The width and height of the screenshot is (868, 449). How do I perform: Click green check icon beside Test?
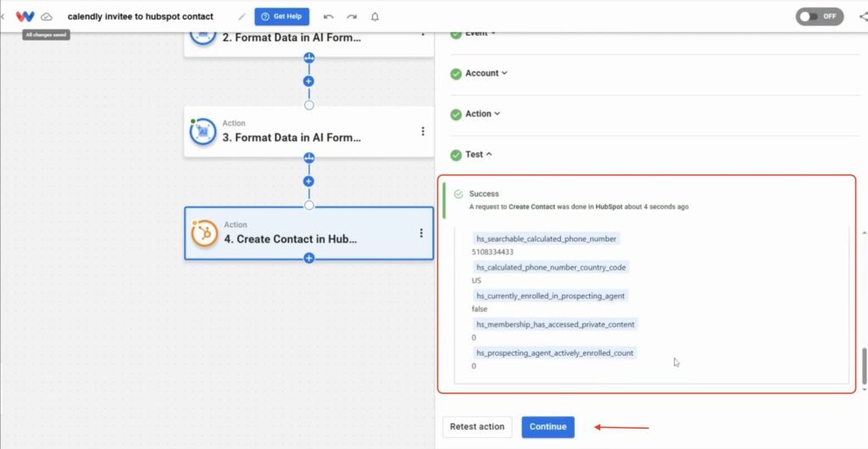coord(456,155)
